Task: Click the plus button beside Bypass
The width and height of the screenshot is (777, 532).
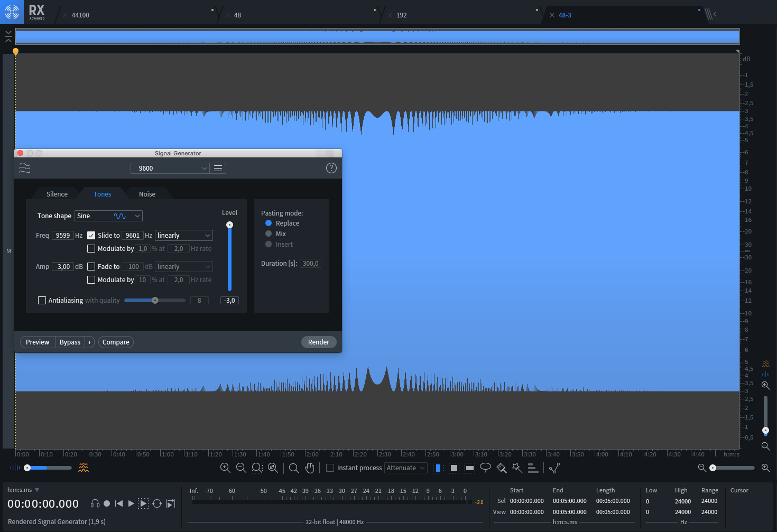Action: click(x=89, y=342)
